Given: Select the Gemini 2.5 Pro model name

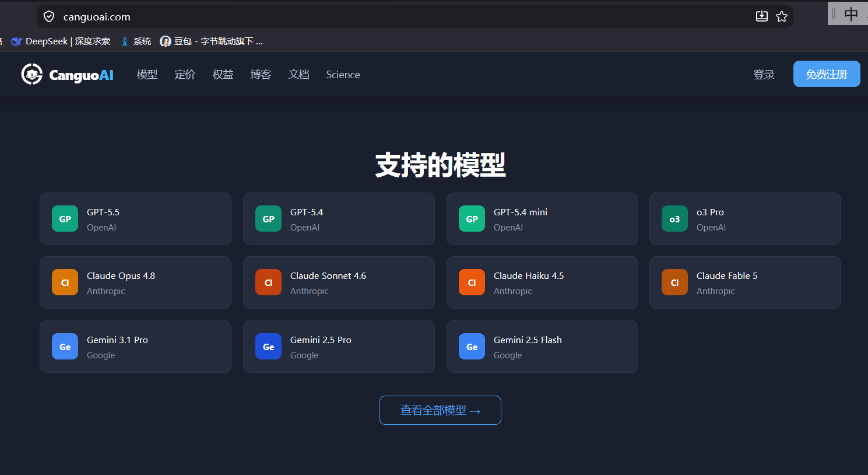Looking at the screenshot, I should click(321, 340).
